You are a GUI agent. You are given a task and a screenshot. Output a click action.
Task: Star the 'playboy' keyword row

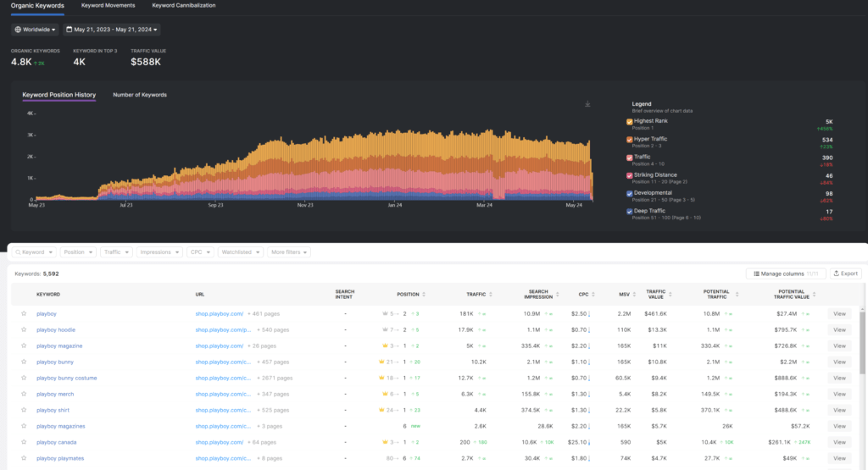tap(24, 313)
